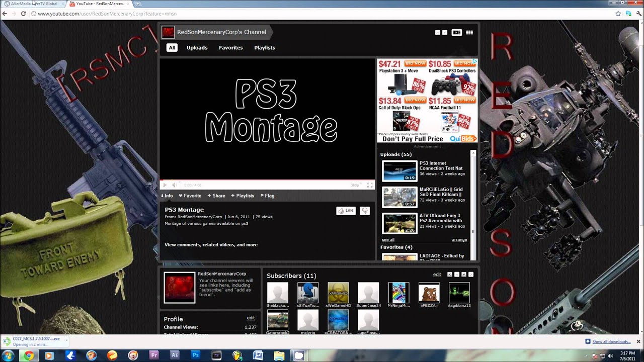Screen dimensions: 644x362
Task: Enter fullscreen on the video player
Action: 370,185
